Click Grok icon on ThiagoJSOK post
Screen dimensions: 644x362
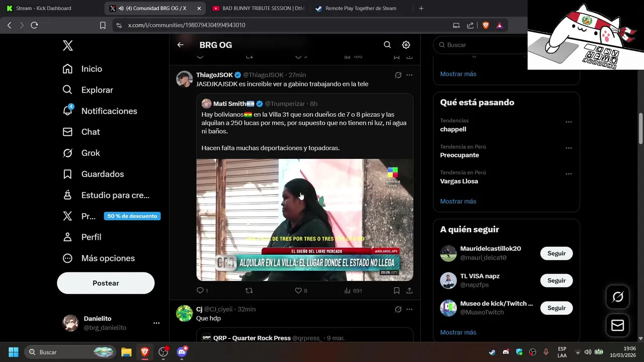click(398, 75)
